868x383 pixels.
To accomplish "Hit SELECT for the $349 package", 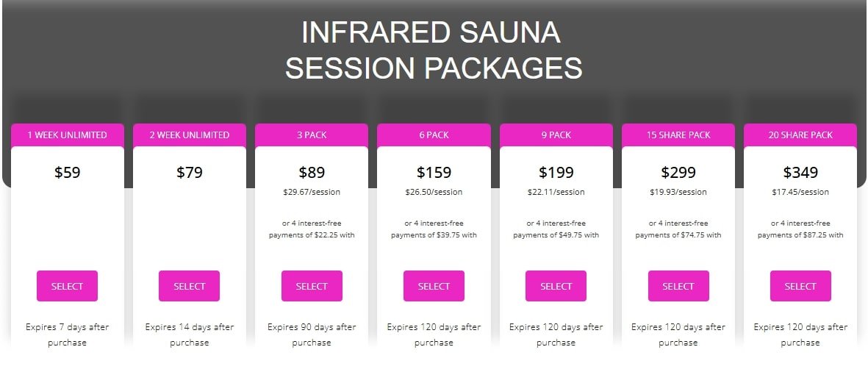I will (800, 286).
